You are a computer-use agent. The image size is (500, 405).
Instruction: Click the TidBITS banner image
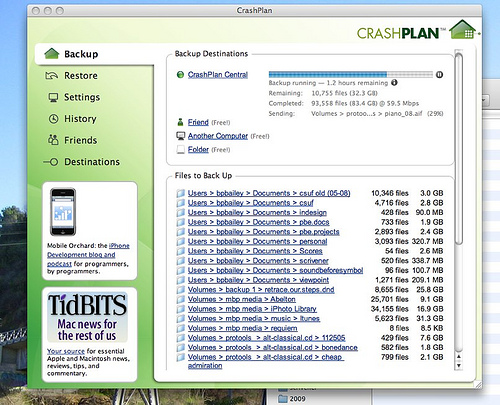[87, 317]
